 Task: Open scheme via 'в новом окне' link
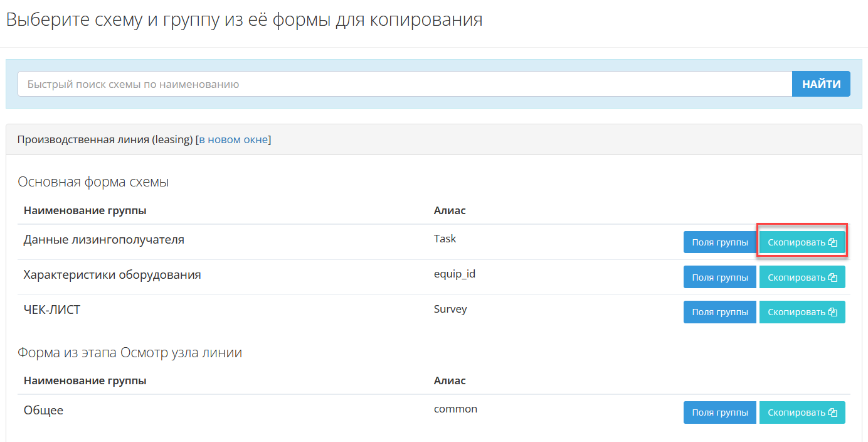(x=233, y=139)
